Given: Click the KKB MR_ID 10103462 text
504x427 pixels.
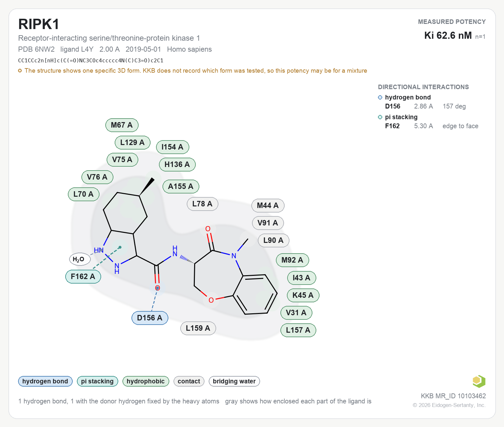Looking at the screenshot, I should pos(453,396).
